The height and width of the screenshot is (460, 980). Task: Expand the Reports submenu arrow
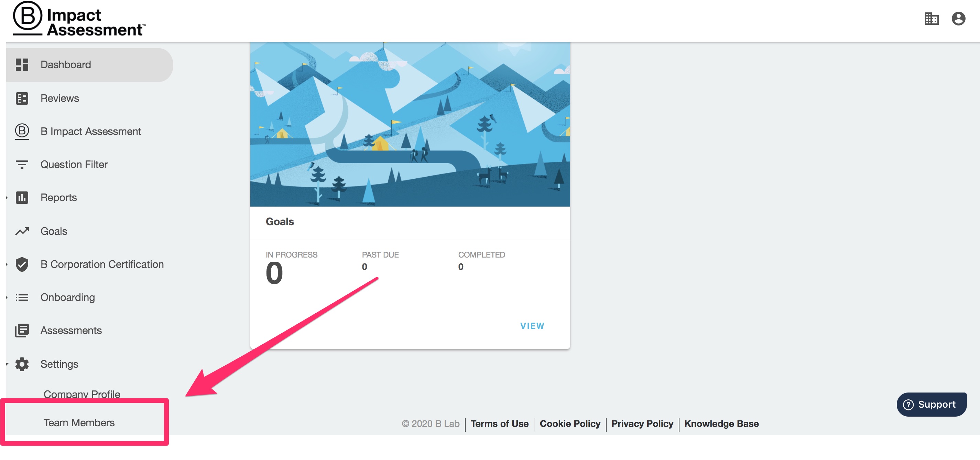7,198
